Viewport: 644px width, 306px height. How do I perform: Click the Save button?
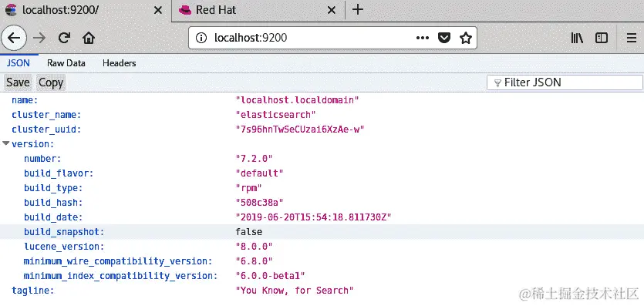coord(18,82)
